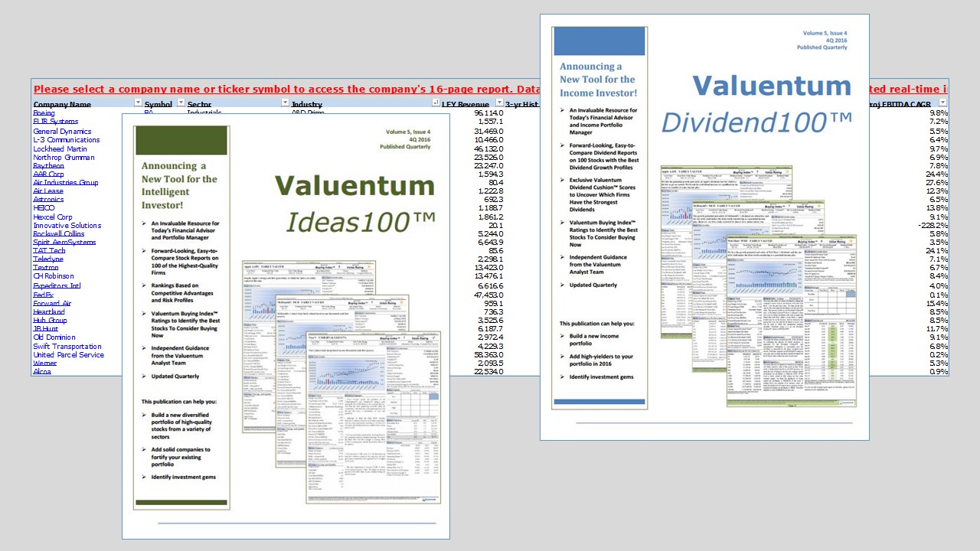Open the Astronics company report

click(x=48, y=199)
